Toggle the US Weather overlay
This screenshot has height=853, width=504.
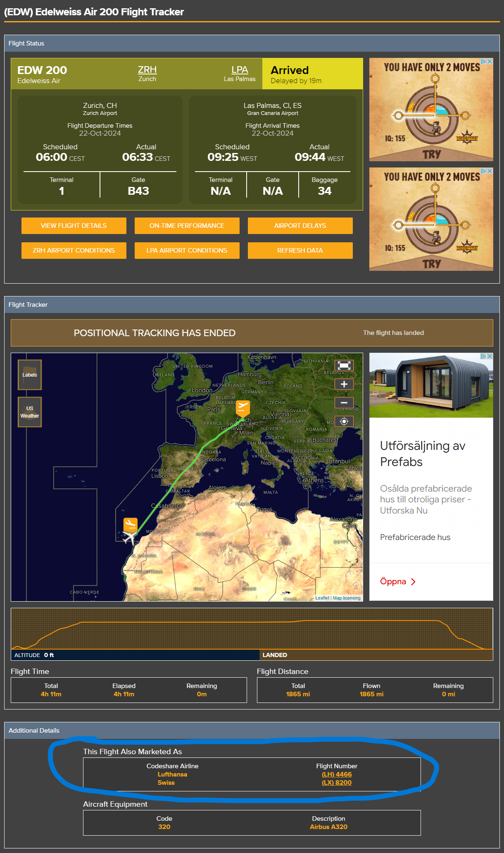(30, 412)
